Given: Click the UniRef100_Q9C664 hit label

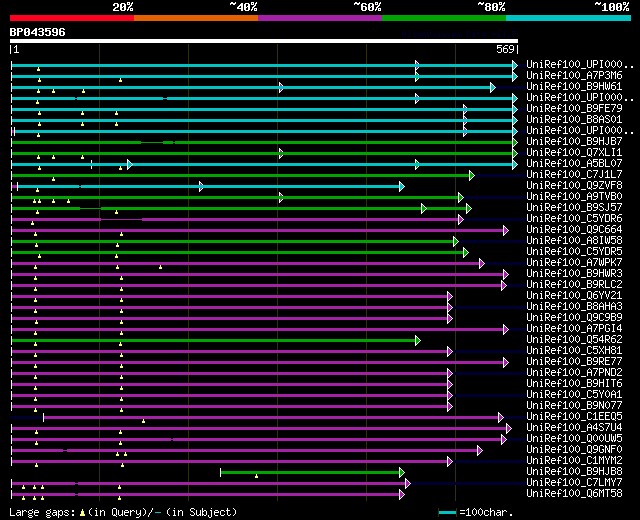Looking at the screenshot, I should [x=574, y=230].
